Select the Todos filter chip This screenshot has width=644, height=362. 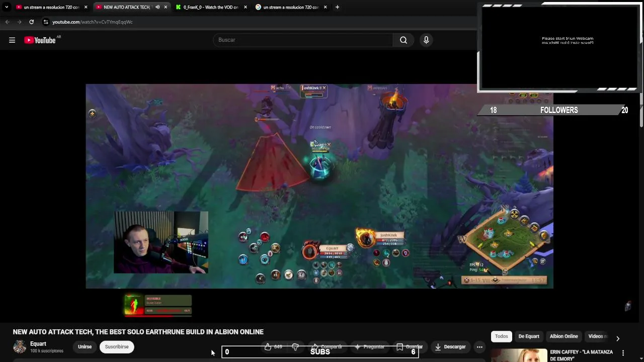point(502,336)
